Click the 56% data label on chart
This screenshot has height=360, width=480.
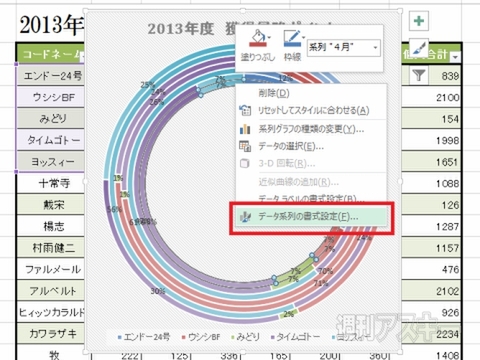pos(114,209)
